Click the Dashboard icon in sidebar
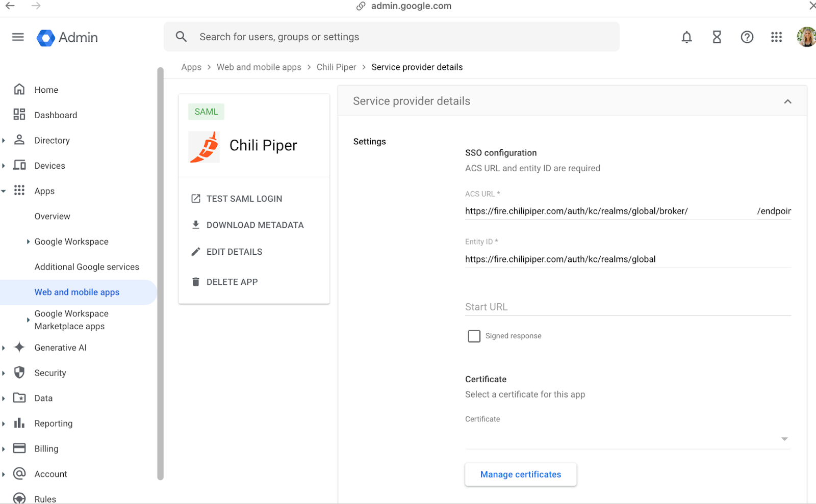The width and height of the screenshot is (816, 504). click(19, 115)
